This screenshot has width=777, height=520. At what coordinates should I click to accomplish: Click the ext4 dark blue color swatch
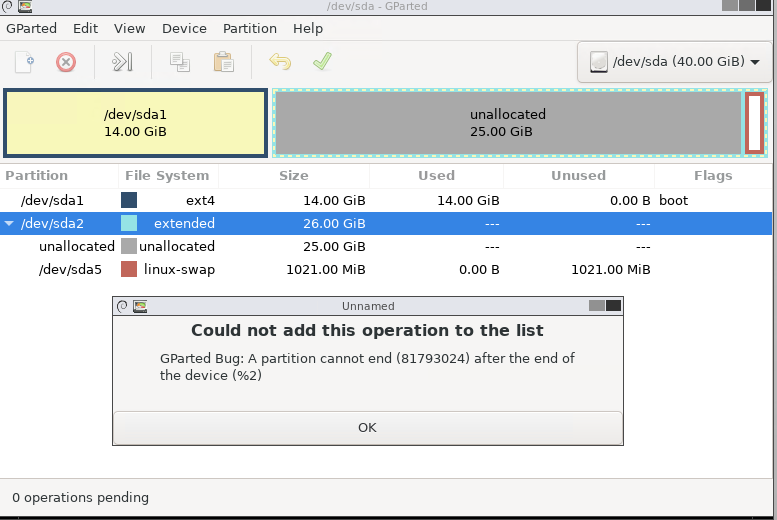click(129, 200)
